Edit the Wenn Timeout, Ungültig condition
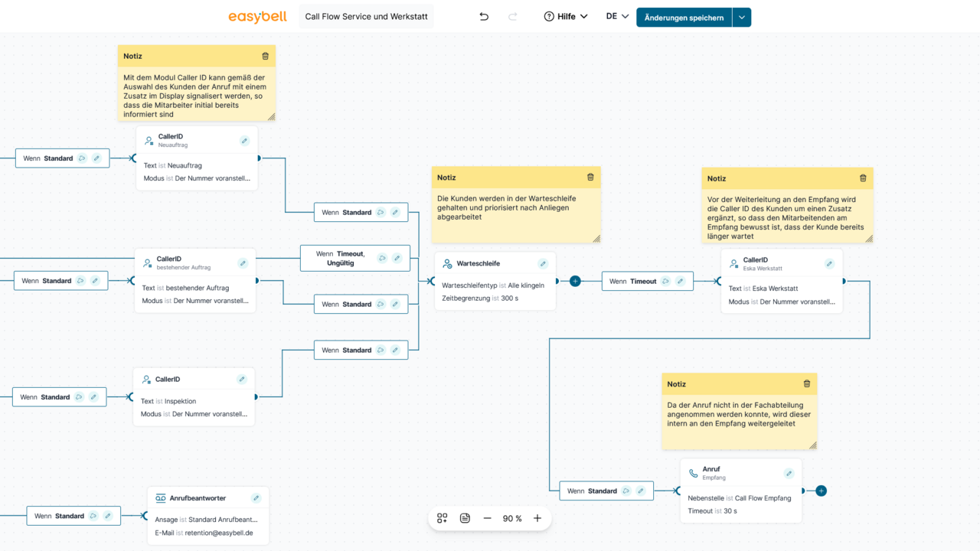 (397, 259)
